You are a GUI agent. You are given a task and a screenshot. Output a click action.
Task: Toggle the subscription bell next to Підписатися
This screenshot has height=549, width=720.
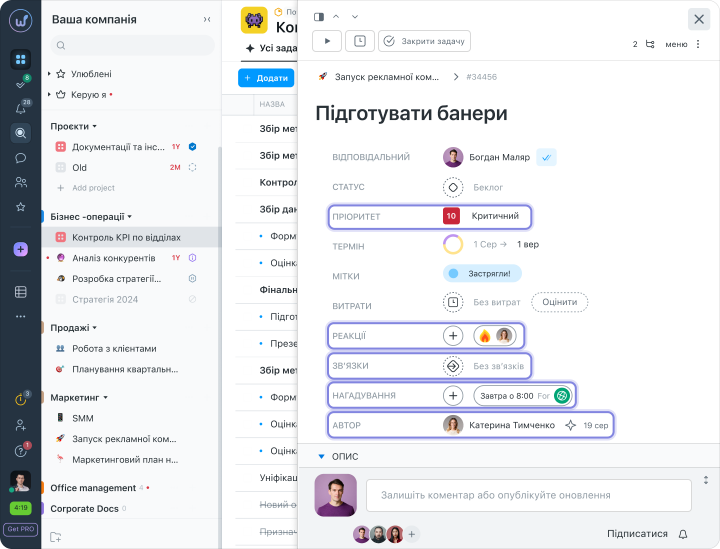pyautogui.click(x=683, y=534)
